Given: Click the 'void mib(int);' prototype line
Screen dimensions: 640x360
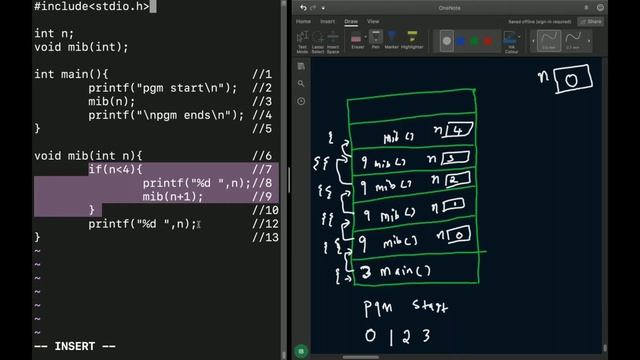Looking at the screenshot, I should point(81,47).
